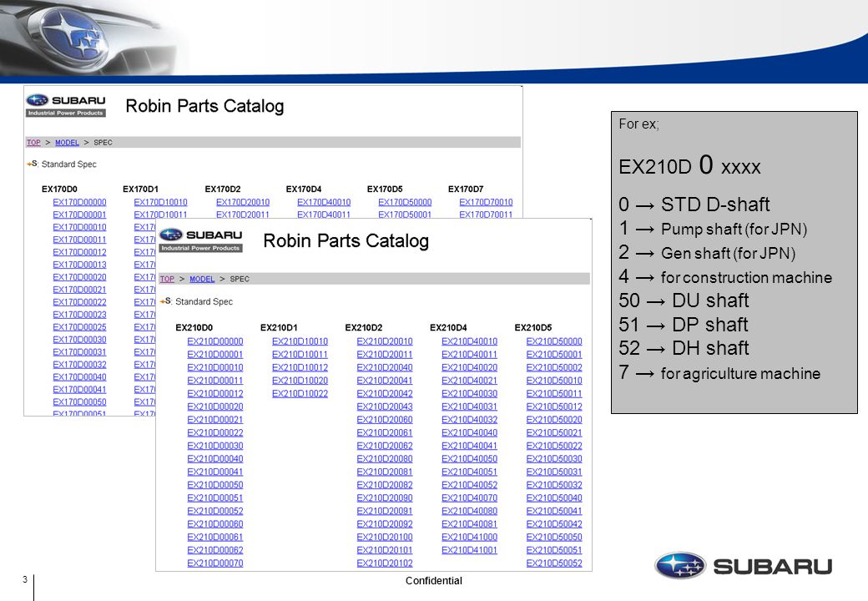Open the EX210D41000 spec link

click(x=469, y=537)
